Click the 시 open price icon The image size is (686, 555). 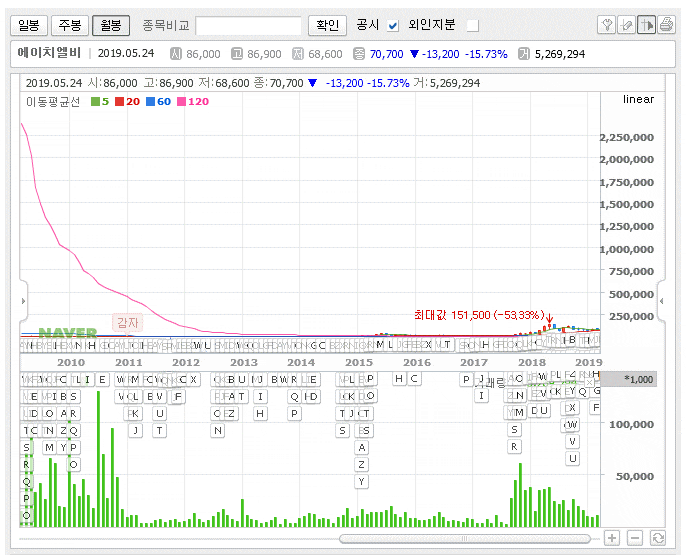click(175, 54)
